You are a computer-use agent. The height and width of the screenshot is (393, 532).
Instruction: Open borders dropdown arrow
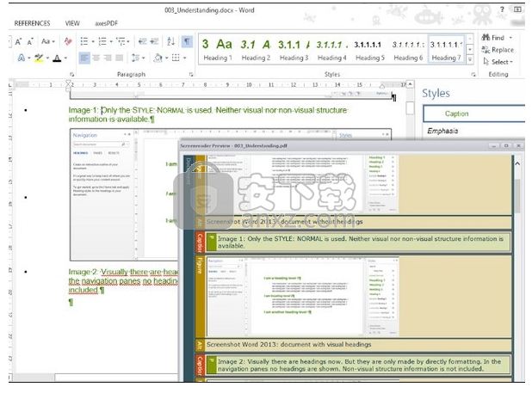(x=185, y=58)
